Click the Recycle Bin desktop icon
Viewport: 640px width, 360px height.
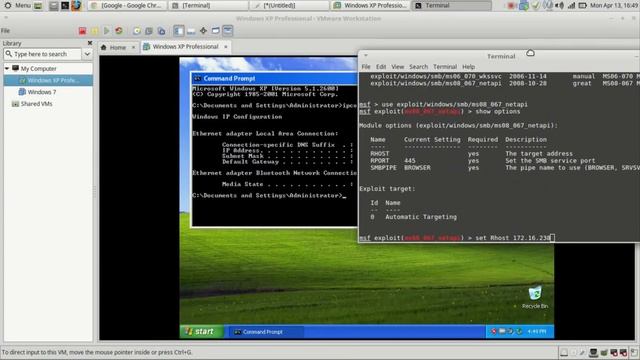click(x=535, y=297)
